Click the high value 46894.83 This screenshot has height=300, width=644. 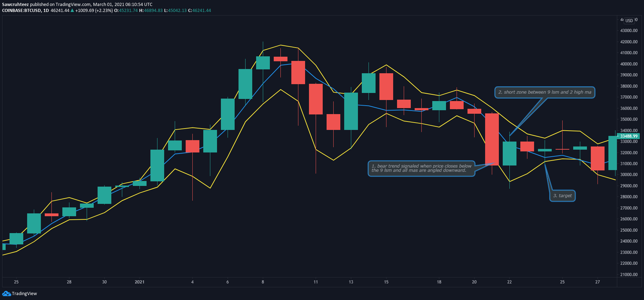click(x=153, y=11)
